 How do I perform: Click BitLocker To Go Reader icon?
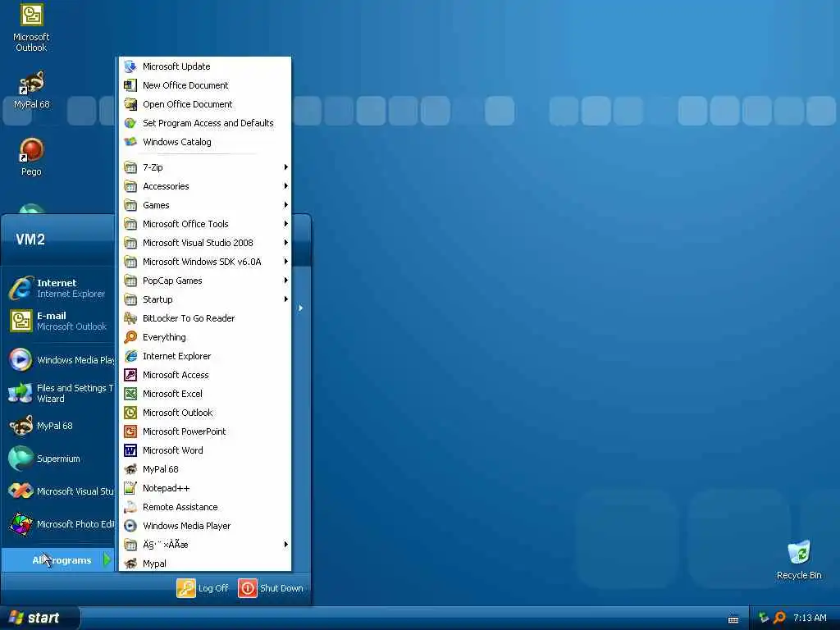130,318
